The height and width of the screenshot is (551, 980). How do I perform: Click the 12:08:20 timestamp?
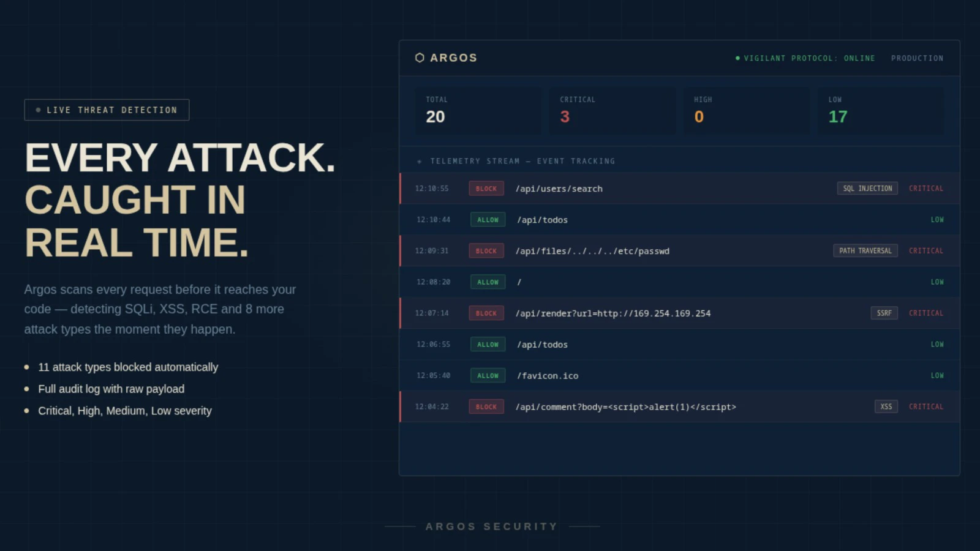click(x=434, y=282)
